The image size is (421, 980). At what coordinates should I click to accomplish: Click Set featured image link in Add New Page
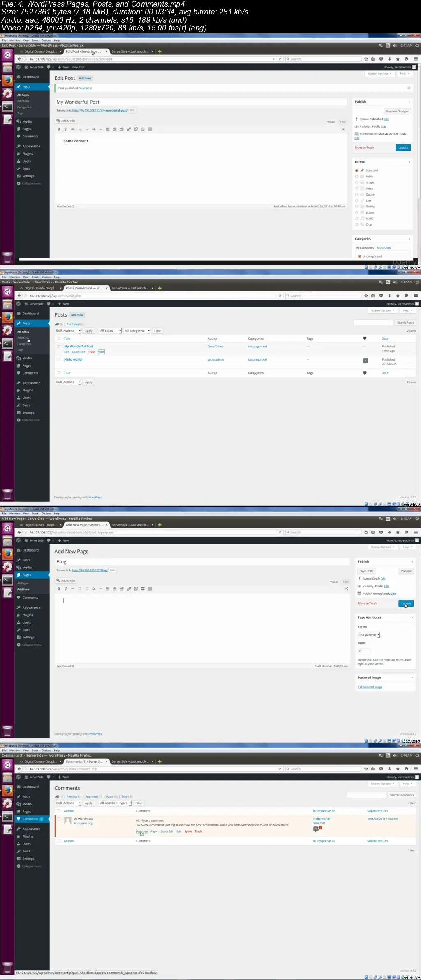370,687
